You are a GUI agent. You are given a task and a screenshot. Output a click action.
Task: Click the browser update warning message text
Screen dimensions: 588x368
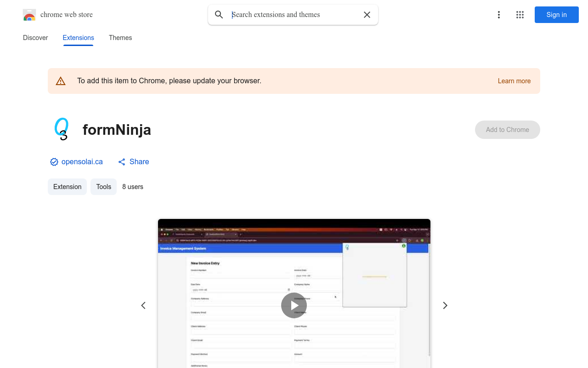click(x=169, y=81)
